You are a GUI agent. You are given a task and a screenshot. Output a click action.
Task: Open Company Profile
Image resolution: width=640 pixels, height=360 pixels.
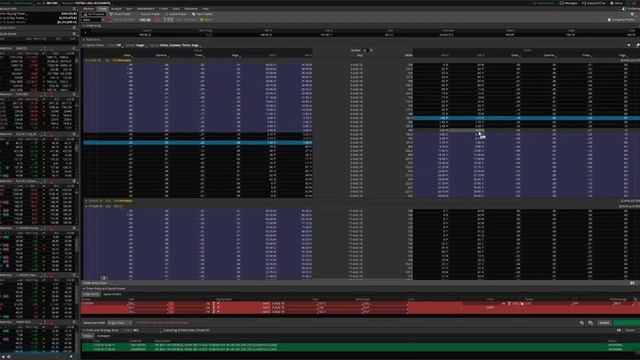click(x=621, y=20)
